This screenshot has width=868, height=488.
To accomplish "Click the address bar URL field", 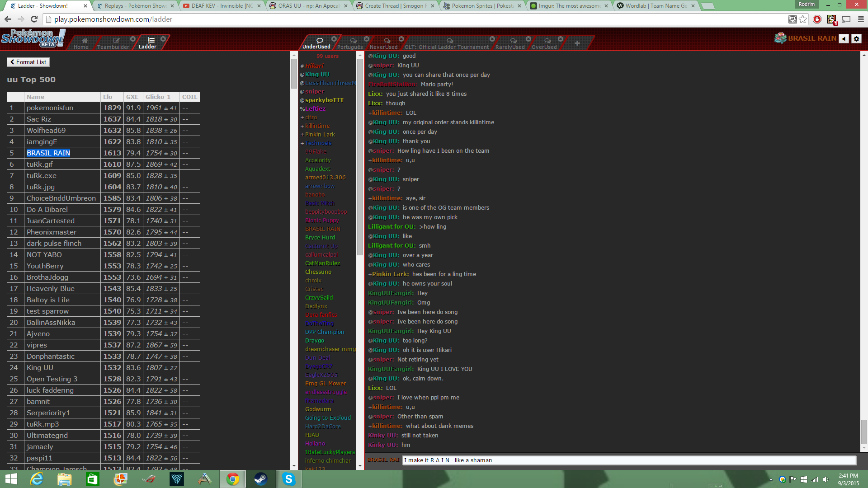I will click(416, 19).
